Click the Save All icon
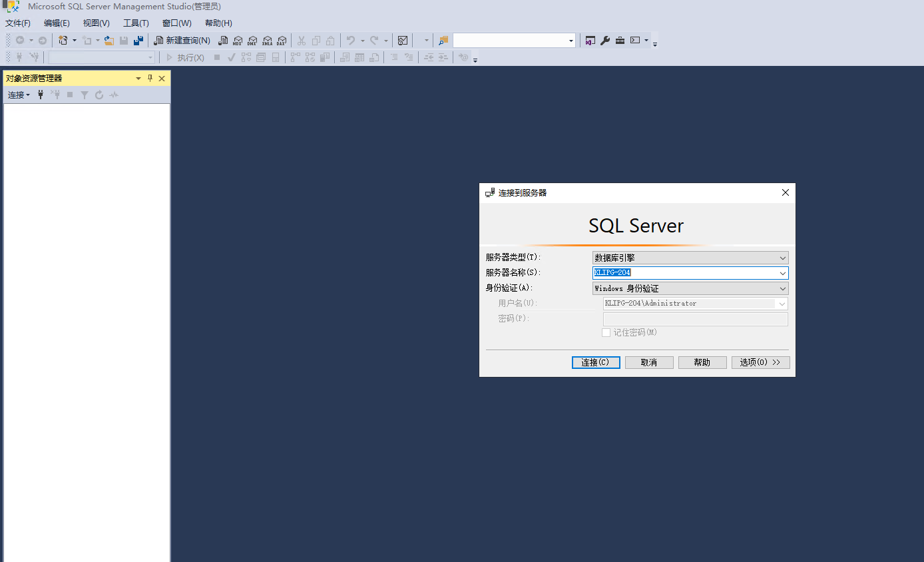Viewport: 924px width, 562px height. pos(138,41)
